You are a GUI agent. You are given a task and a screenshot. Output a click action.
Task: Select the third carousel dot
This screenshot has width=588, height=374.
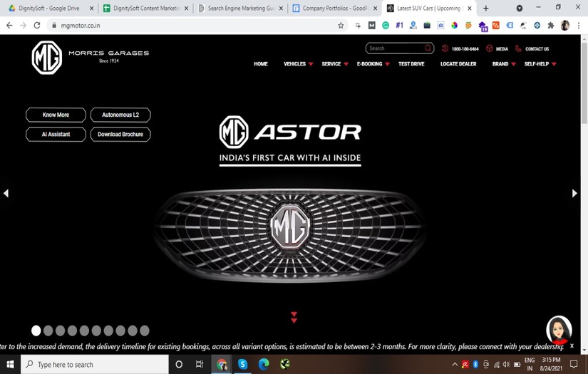click(x=60, y=331)
